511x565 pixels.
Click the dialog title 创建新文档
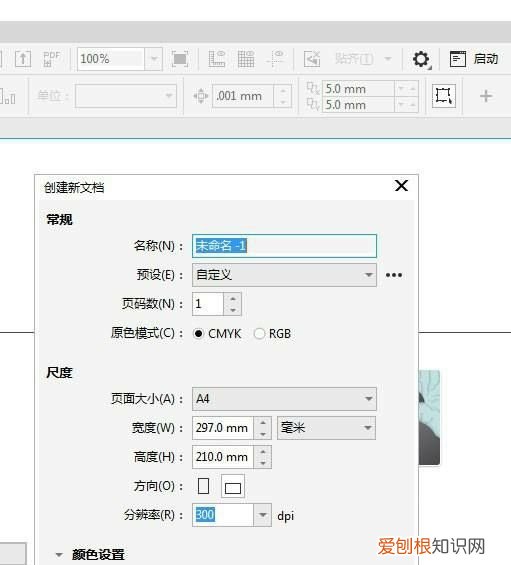point(74,187)
